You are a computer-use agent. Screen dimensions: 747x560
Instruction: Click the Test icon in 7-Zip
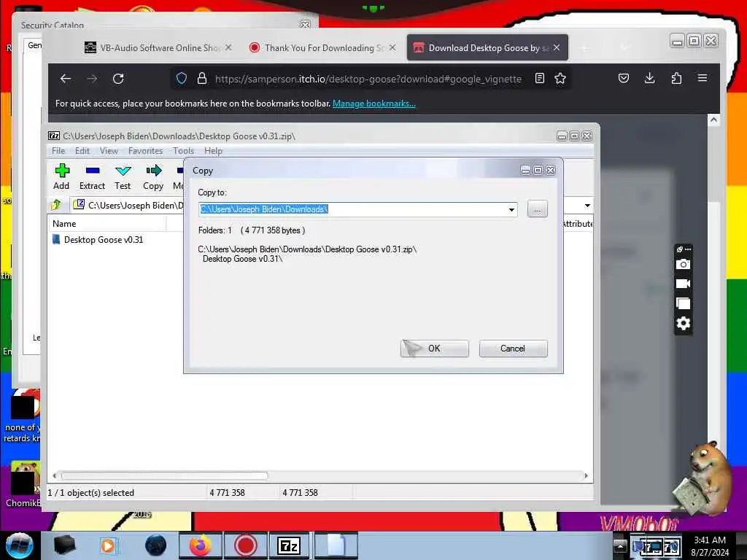pos(123,176)
